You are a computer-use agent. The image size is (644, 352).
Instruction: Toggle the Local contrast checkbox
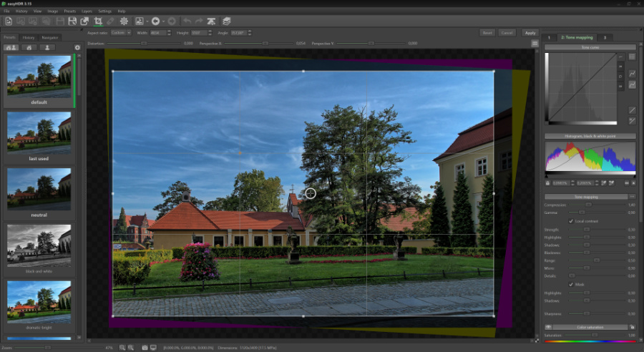[x=571, y=221]
